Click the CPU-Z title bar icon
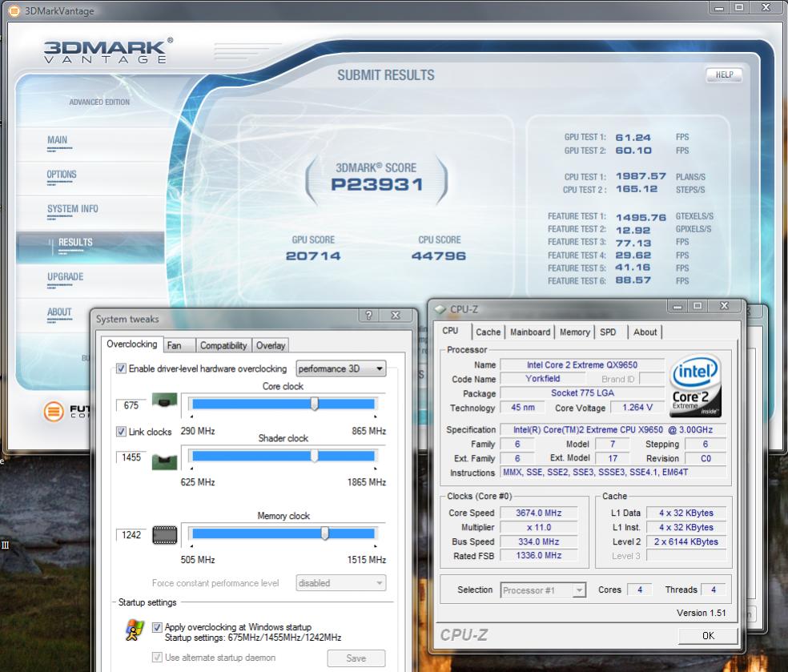Screen dimensions: 788x672 [x=440, y=309]
